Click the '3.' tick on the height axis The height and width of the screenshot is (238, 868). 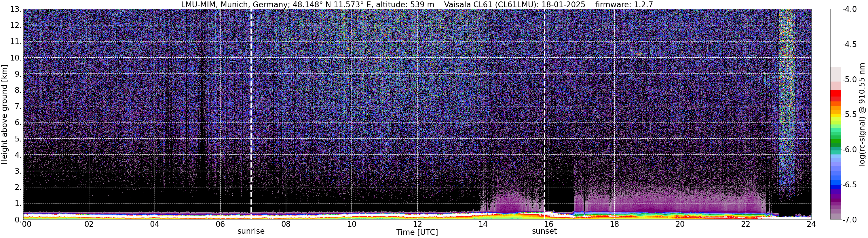click(x=18, y=171)
